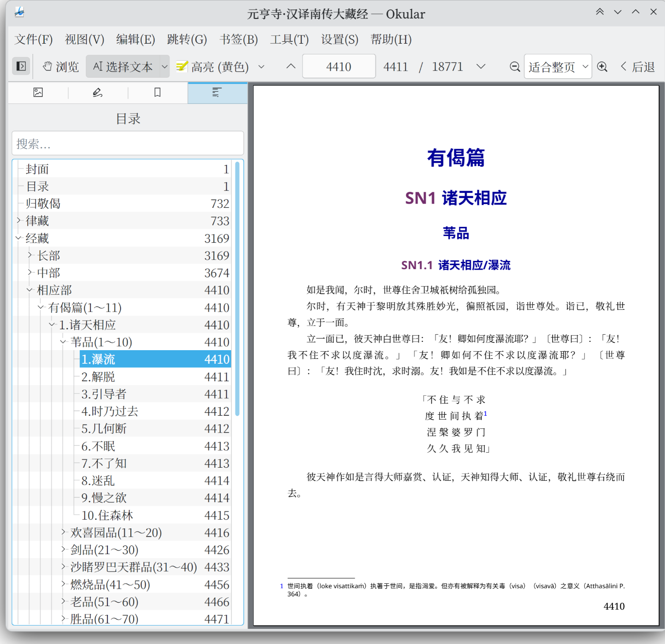Open the 工具(T) menu
Viewport: 665px width, 644px height.
coord(290,39)
